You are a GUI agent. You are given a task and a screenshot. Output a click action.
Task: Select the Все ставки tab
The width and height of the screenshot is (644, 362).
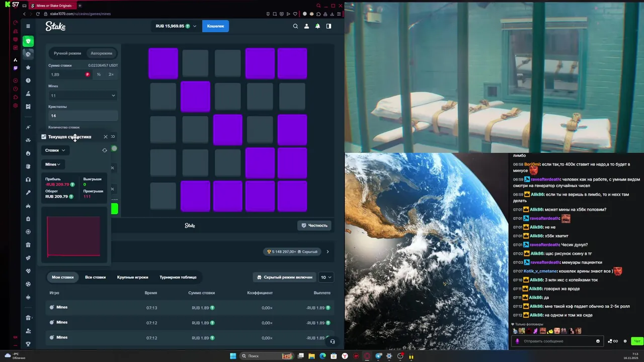click(95, 277)
